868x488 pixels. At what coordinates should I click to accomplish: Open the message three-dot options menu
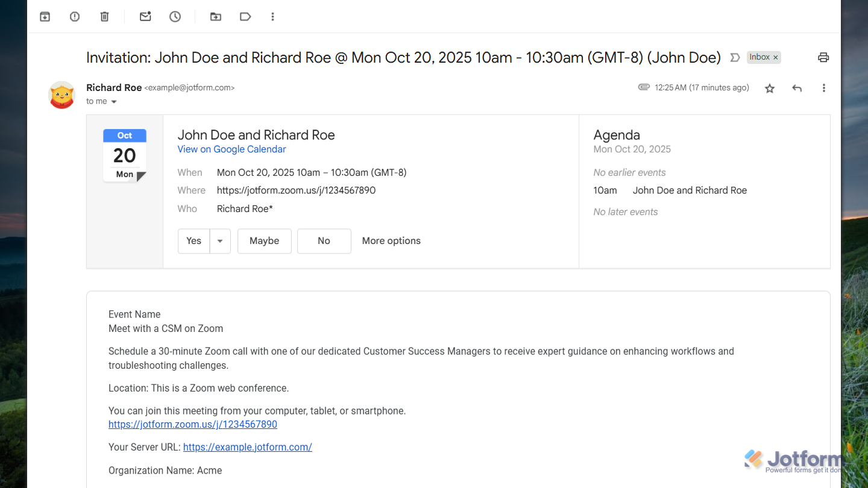point(823,88)
